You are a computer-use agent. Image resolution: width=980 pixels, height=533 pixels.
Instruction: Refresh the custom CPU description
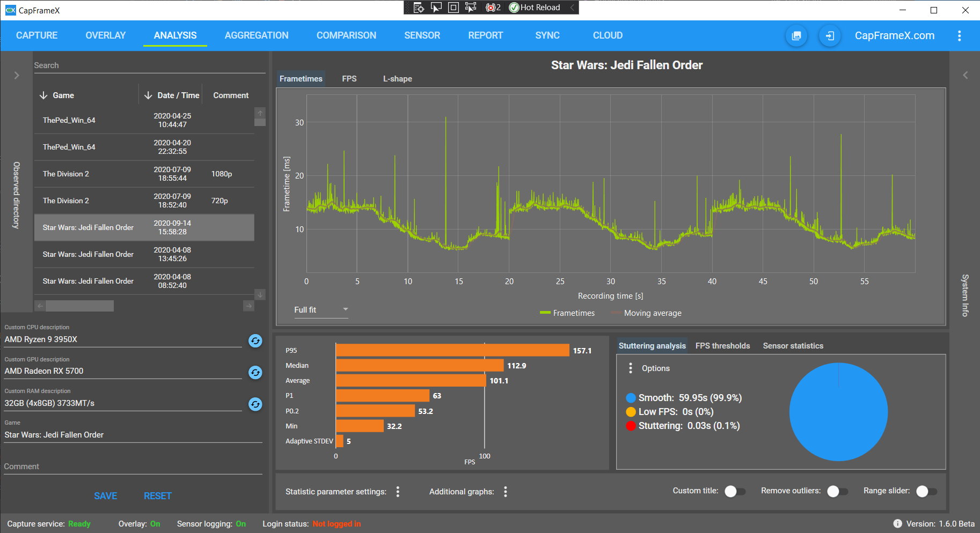click(255, 340)
